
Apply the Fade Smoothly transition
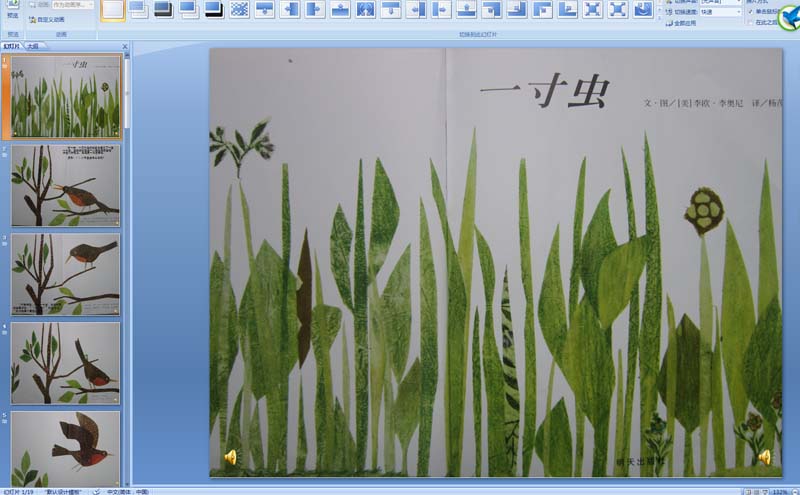coord(138,9)
